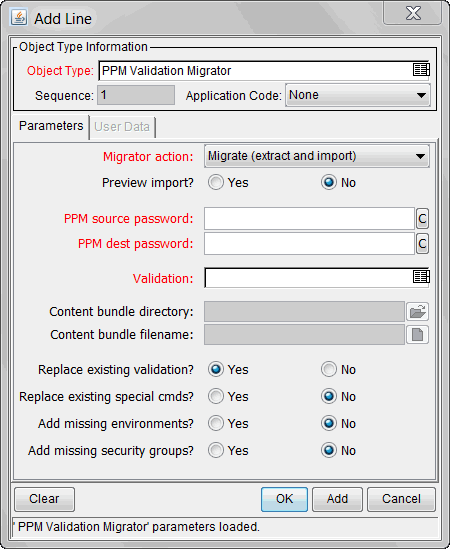450x549 pixels.
Task: Open the Application Code dropdown
Action: pyautogui.click(x=358, y=95)
